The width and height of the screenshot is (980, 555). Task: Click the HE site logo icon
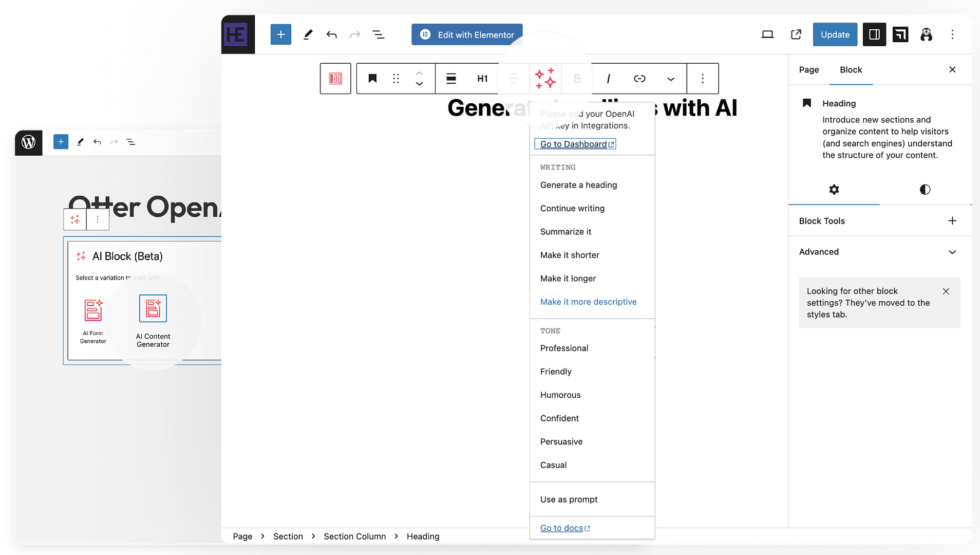point(238,34)
